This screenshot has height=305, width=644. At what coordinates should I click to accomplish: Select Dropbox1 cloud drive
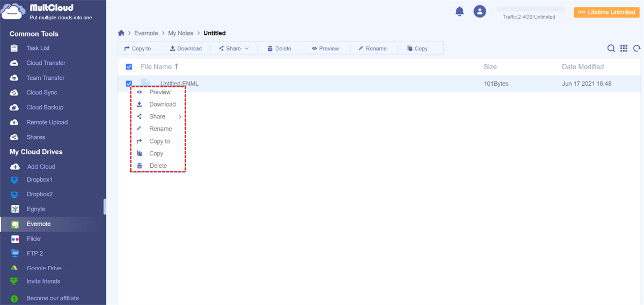39,180
